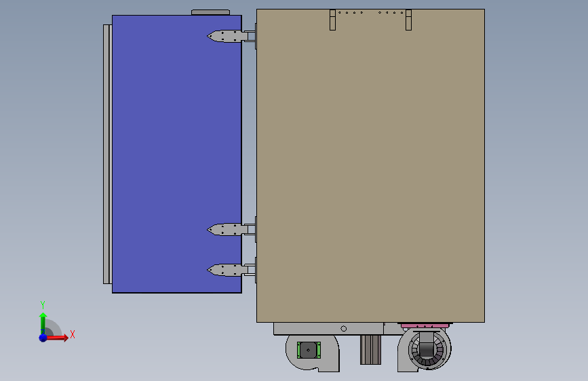Select the pink flange above right blower
Image resolution: width=588 pixels, height=381 pixels.
(x=425, y=326)
